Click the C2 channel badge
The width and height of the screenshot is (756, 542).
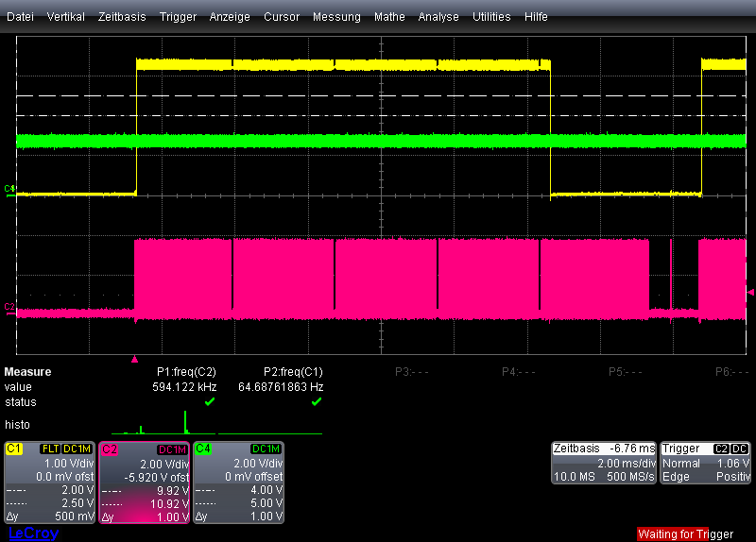pos(109,449)
